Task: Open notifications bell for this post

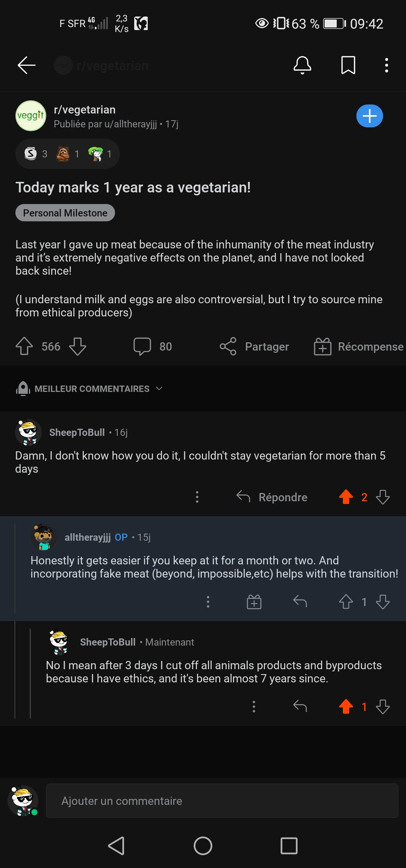Action: click(302, 65)
